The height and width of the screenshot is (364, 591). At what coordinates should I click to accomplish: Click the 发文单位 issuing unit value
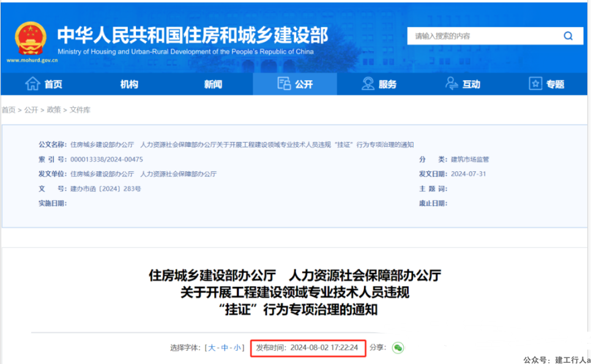pos(143,174)
